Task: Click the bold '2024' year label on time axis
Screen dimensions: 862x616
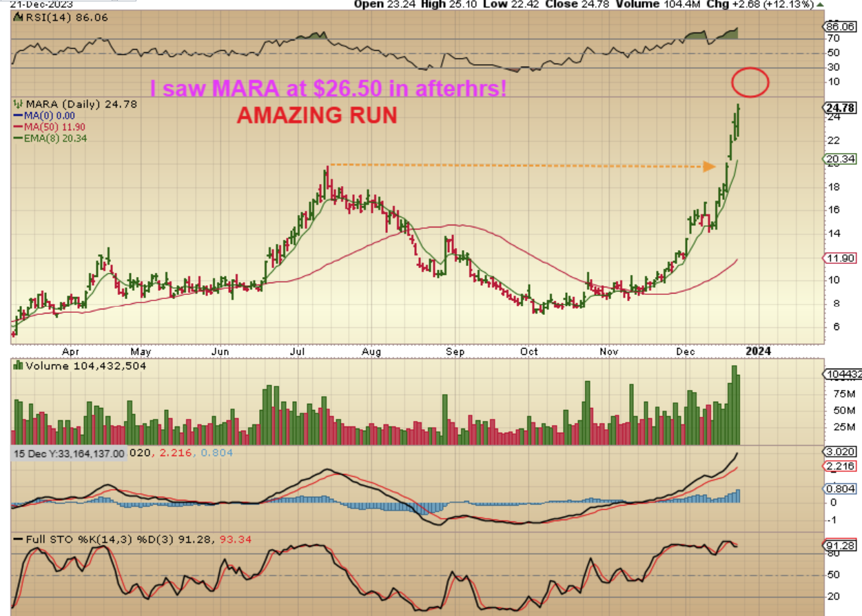Action: coord(758,350)
